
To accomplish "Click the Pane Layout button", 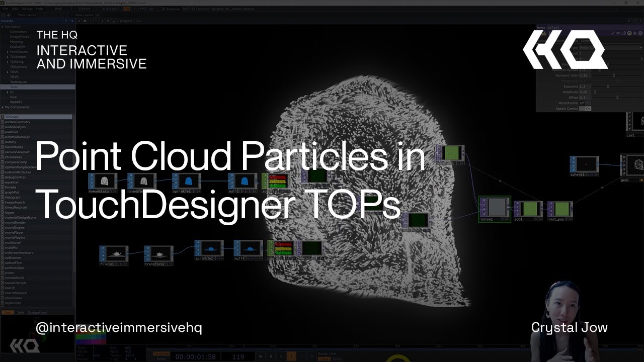I will click(x=27, y=15).
